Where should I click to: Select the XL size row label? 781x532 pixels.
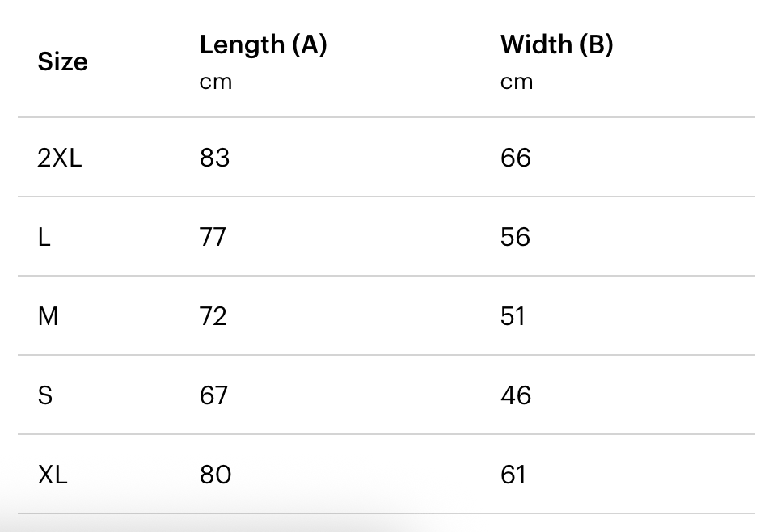[53, 475]
